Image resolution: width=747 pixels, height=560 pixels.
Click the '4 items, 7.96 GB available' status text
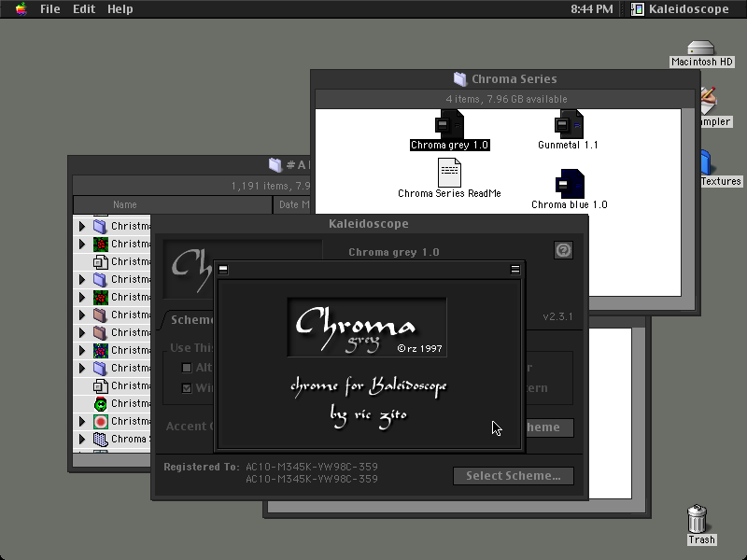[x=506, y=99]
